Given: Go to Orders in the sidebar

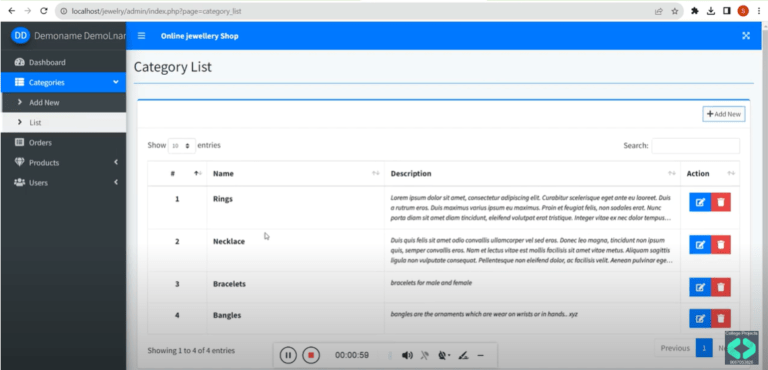Looking at the screenshot, I should 63,143.
